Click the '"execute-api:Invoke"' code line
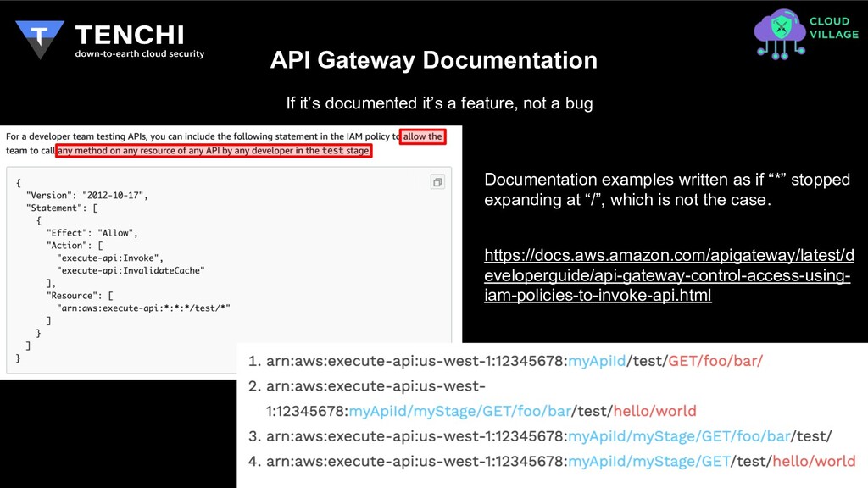The width and height of the screenshot is (868, 488). 109,258
